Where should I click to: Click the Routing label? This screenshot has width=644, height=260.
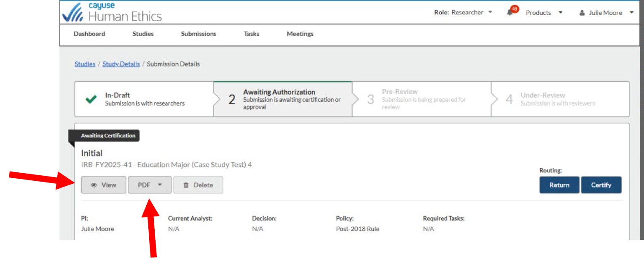pyautogui.click(x=551, y=171)
